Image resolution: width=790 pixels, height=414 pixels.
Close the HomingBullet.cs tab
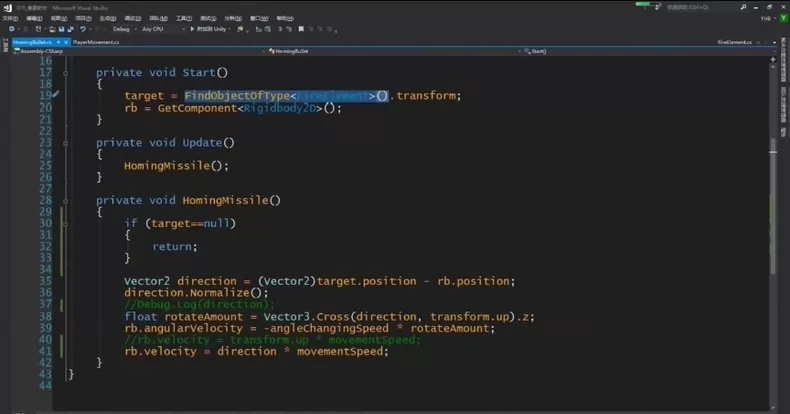pos(66,42)
